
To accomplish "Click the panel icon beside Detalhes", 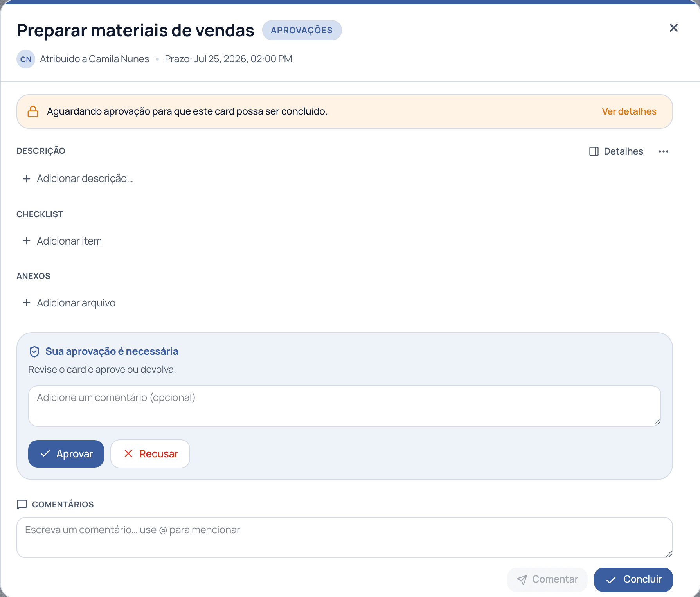I will tap(594, 151).
